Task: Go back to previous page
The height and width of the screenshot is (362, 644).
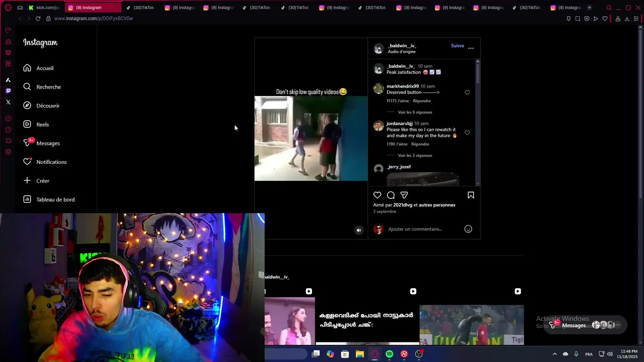Action: tap(20, 19)
